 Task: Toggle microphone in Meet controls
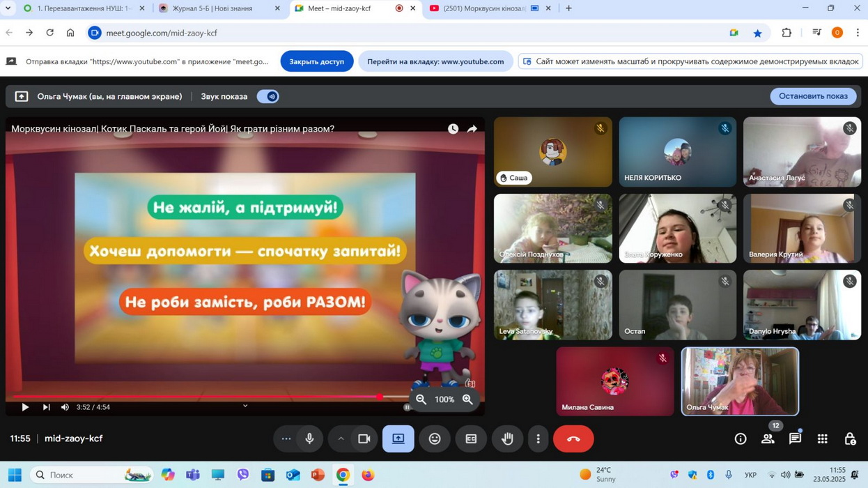click(309, 439)
